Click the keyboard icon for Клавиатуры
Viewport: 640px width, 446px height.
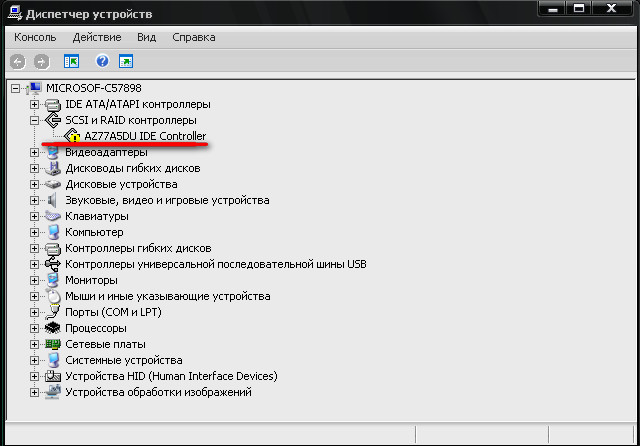(x=53, y=216)
